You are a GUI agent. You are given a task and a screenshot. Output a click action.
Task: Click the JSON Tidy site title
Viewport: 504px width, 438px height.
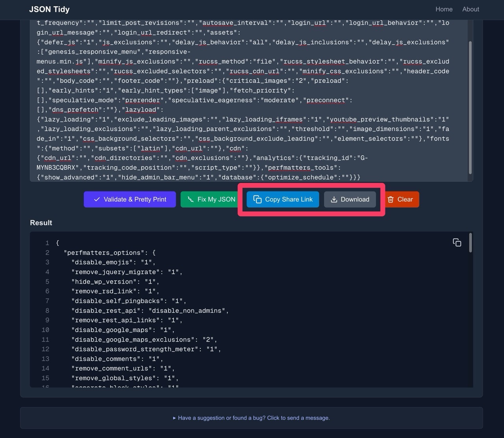tap(49, 9)
